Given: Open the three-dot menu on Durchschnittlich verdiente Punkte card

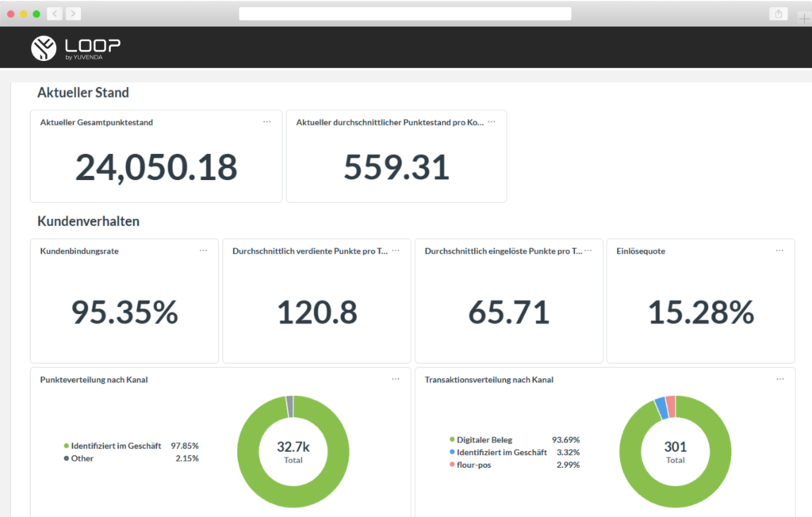Looking at the screenshot, I should [396, 251].
